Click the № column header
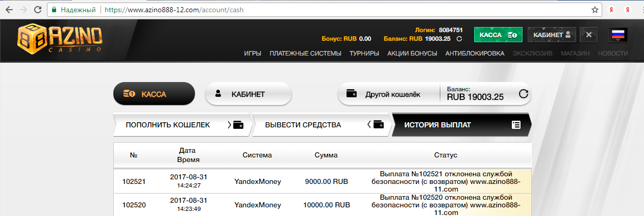Viewport: 644px width, 216px height. pos(134,155)
